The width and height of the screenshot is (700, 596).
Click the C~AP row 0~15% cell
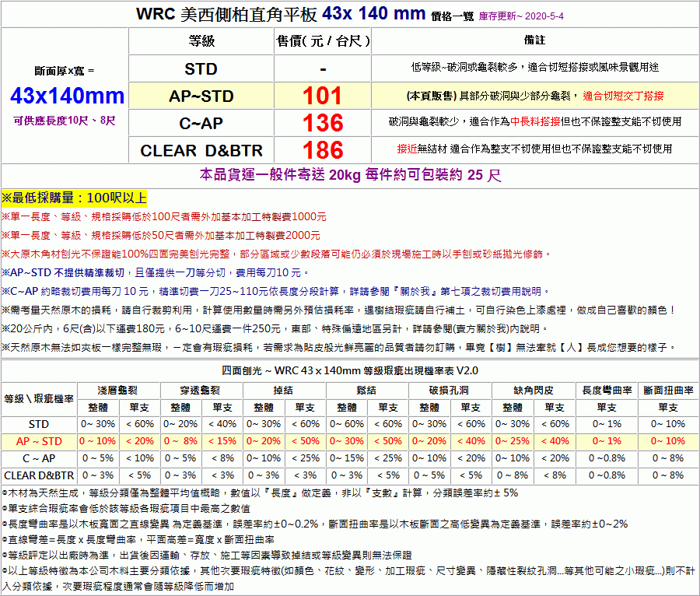tap(347, 458)
